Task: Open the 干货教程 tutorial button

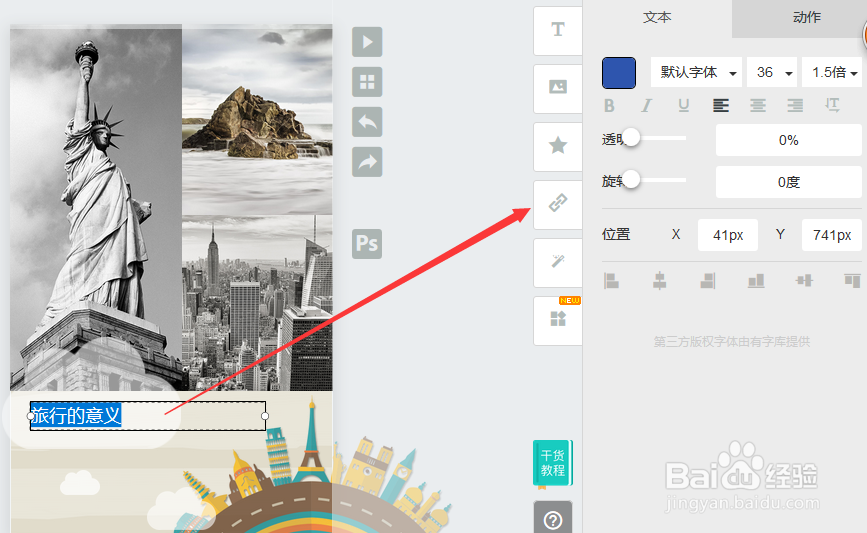Action: tap(552, 463)
